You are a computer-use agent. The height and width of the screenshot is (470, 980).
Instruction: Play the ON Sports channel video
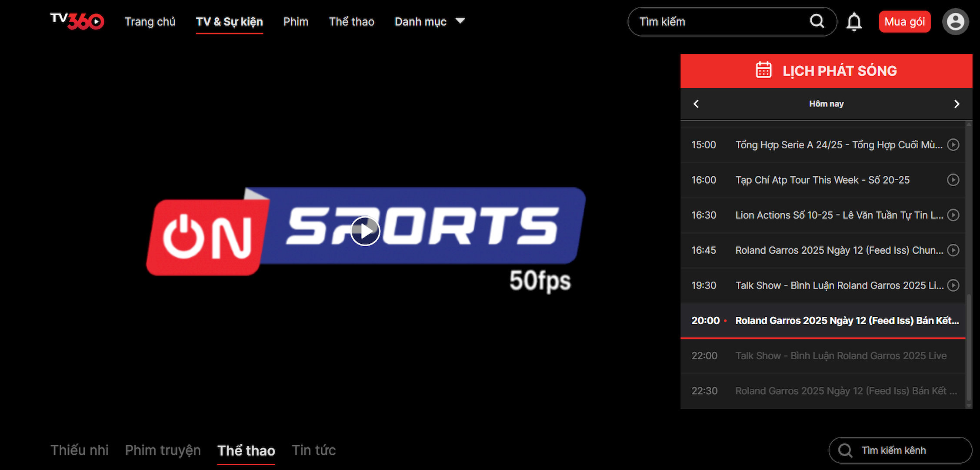(x=365, y=231)
